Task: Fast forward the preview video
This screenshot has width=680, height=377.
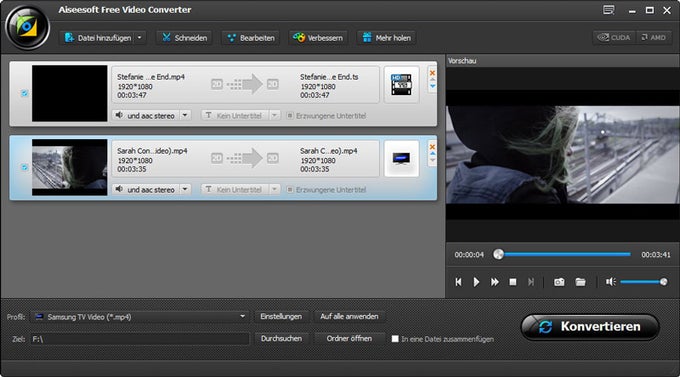Action: click(x=494, y=282)
